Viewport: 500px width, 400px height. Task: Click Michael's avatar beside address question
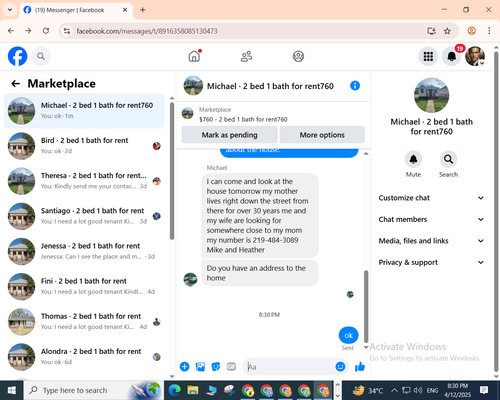pyautogui.click(x=190, y=279)
